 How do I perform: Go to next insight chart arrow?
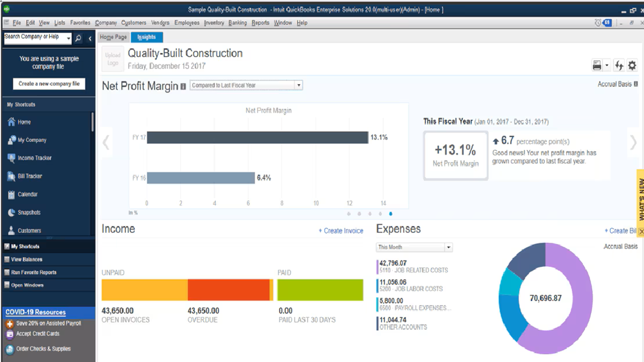click(x=633, y=143)
